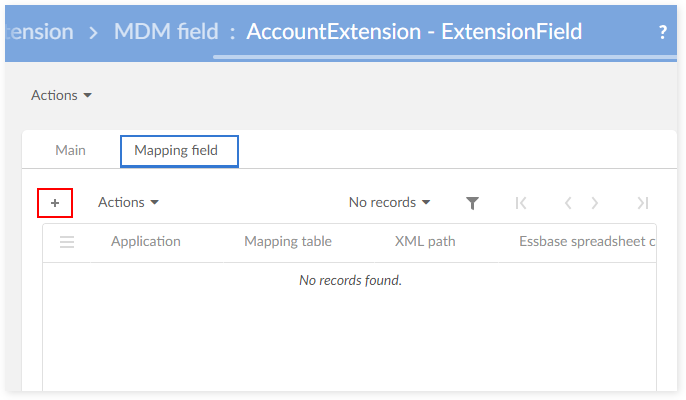
Task: Go to the next page of records
Action: tap(595, 203)
